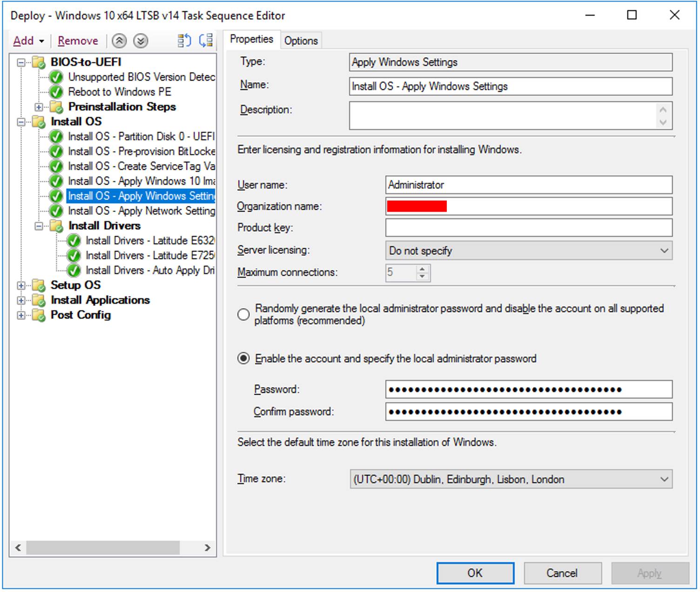This screenshot has height=592, width=700.
Task: Open the Add dropdown menu
Action: [29, 41]
